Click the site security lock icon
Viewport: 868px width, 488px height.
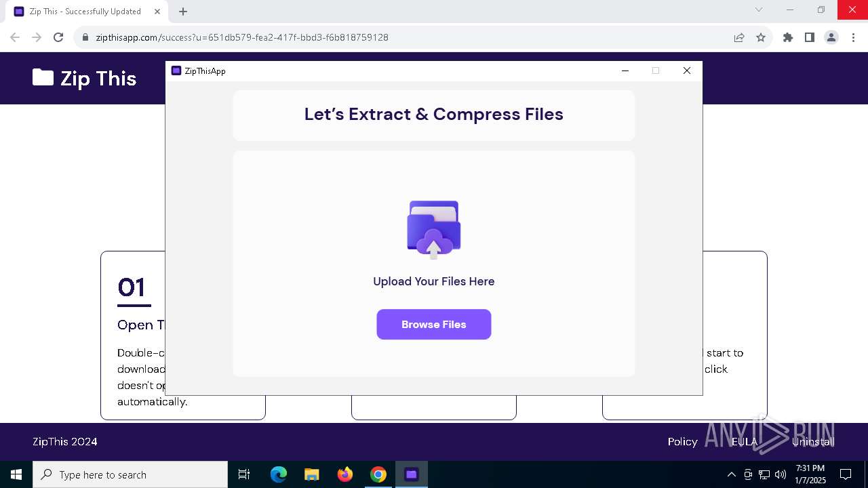[85, 37]
